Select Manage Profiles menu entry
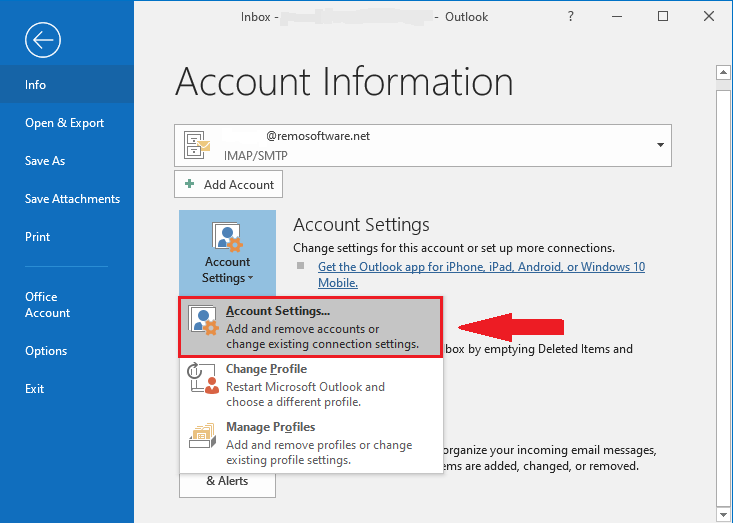Viewport: 733px width, 523px height. [310, 443]
